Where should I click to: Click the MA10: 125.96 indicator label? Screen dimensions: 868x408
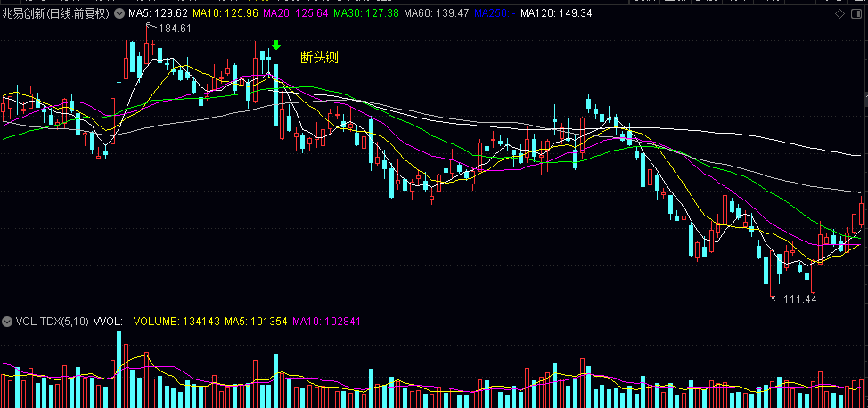click(x=225, y=13)
